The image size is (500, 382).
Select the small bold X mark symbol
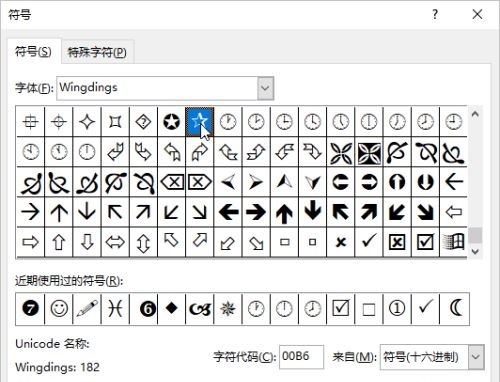pos(341,242)
